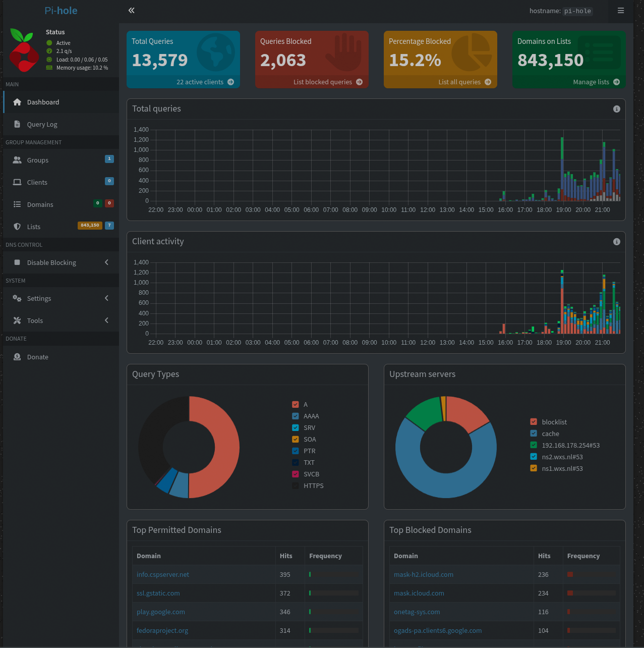
Task: Click arrow icon beside 22 active clients
Action: pyautogui.click(x=230, y=82)
